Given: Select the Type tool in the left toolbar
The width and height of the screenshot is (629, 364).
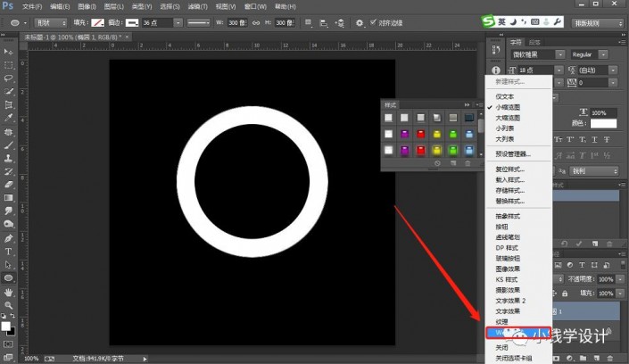Looking at the screenshot, I should pyautogui.click(x=8, y=251).
